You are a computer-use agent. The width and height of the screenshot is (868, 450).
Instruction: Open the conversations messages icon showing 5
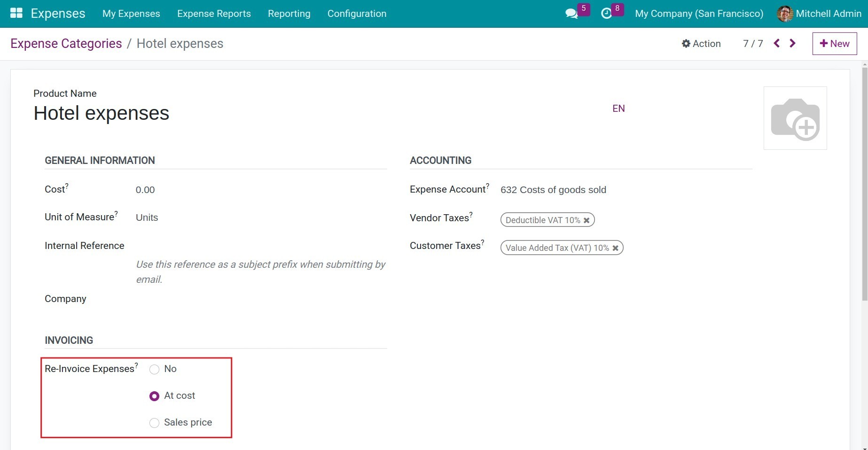571,14
